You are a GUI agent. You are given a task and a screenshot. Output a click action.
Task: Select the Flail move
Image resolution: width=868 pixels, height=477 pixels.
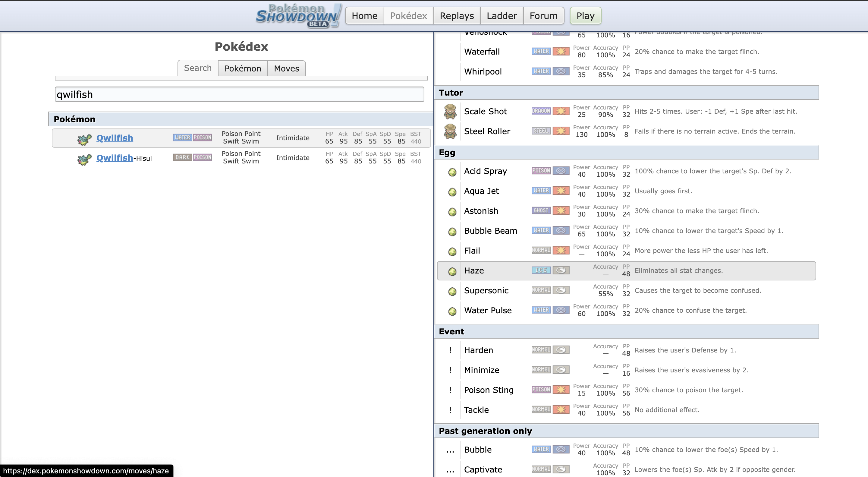(626, 251)
